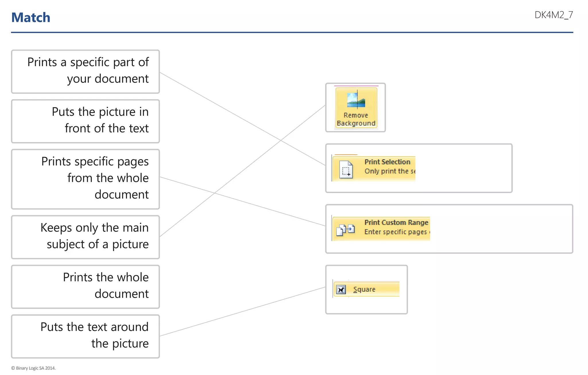Image resolution: width=588 pixels, height=375 pixels.
Task: Choose the Print Selection title
Action: (387, 162)
